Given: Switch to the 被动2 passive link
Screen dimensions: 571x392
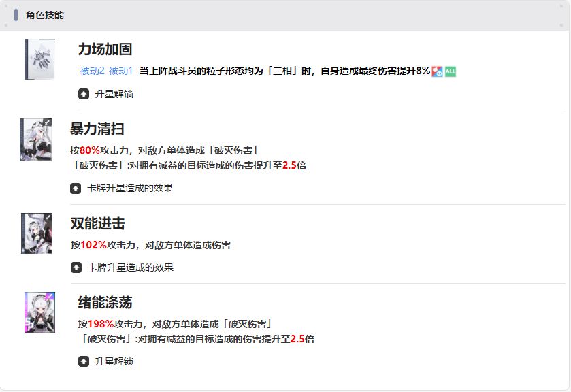Looking at the screenshot, I should pos(92,71).
